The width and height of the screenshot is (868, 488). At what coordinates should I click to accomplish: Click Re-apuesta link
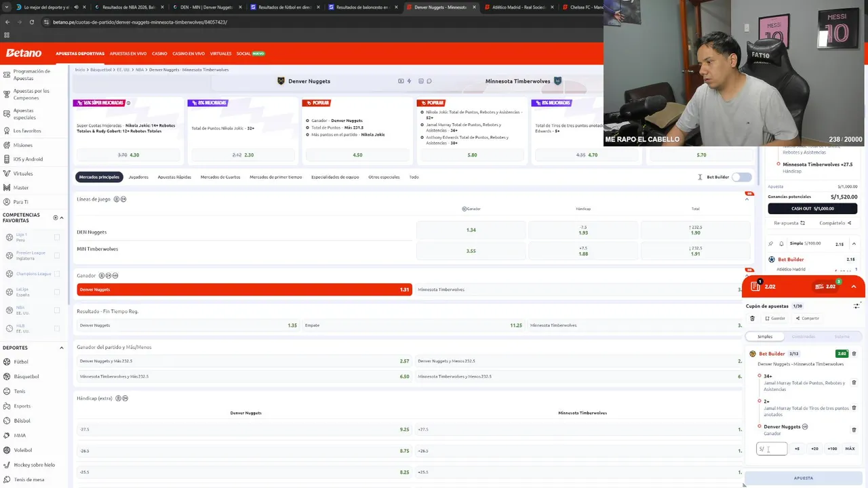[x=789, y=223]
